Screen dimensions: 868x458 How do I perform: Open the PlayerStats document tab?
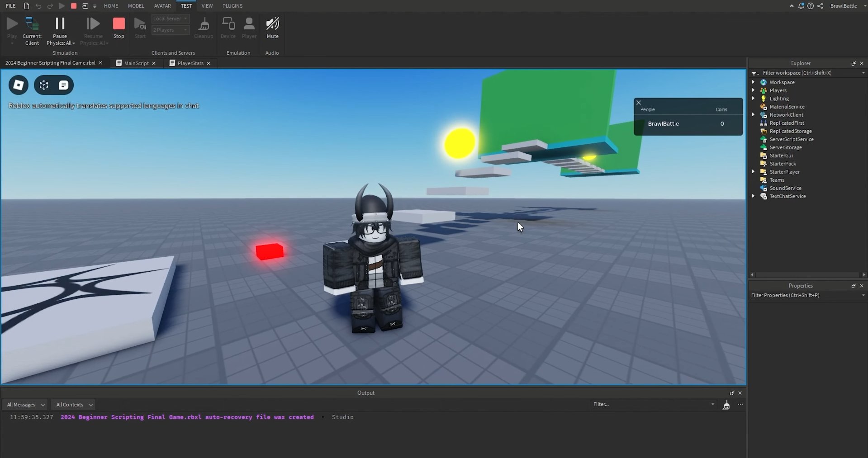point(190,63)
